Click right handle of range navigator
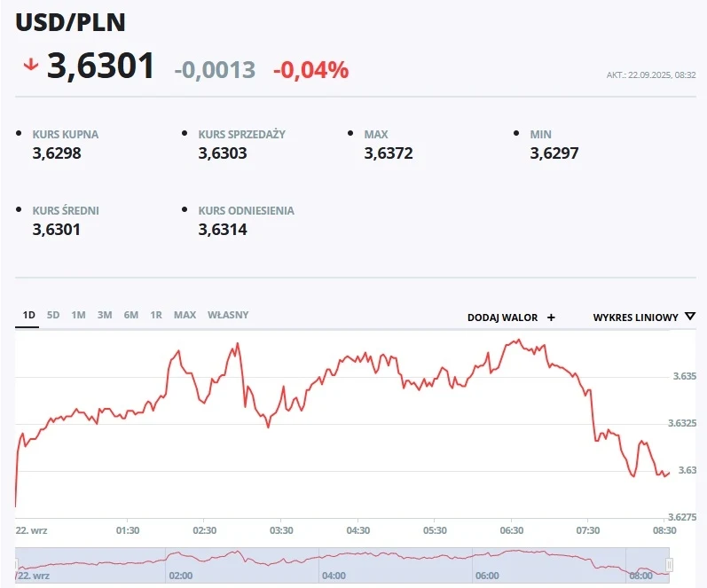This screenshot has height=588, width=707. (670, 564)
